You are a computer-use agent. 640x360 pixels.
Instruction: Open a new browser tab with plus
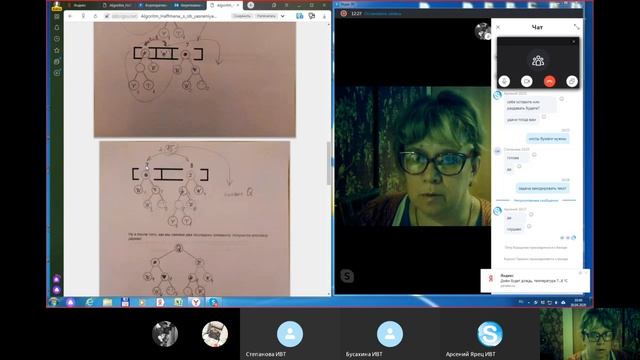pyautogui.click(x=251, y=5)
